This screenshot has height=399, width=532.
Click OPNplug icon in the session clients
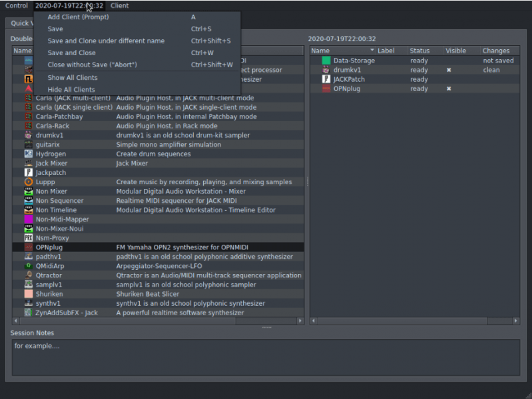tap(326, 89)
